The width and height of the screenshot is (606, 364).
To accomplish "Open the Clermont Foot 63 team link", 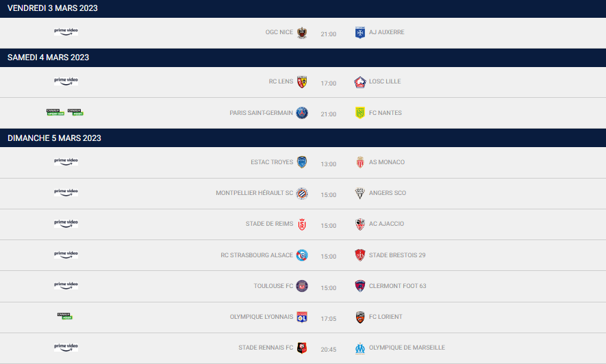I will tap(397, 286).
